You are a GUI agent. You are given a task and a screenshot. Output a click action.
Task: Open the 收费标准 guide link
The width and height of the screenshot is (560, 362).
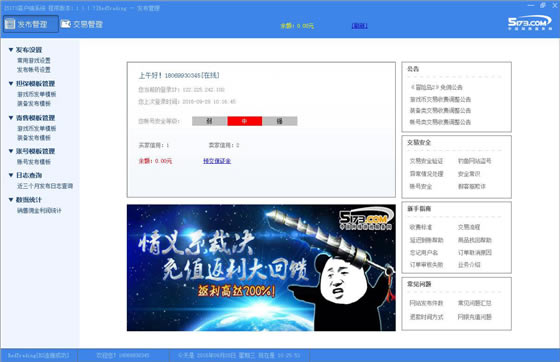pyautogui.click(x=421, y=227)
